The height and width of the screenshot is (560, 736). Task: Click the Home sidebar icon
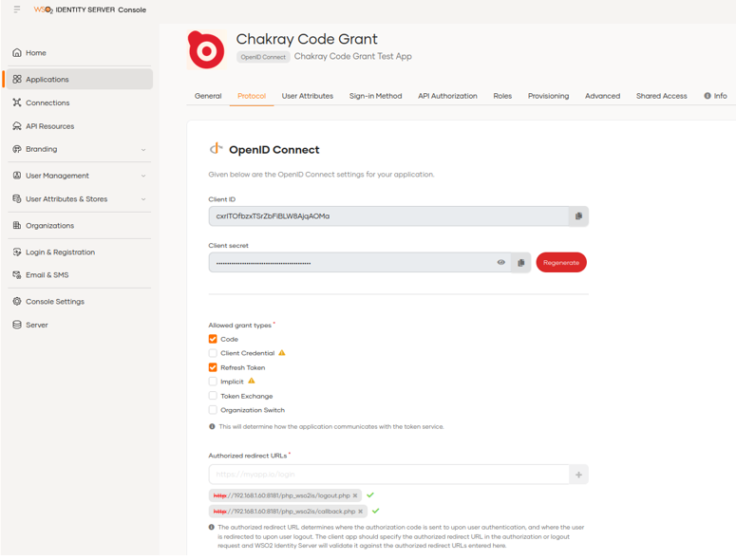tap(17, 52)
